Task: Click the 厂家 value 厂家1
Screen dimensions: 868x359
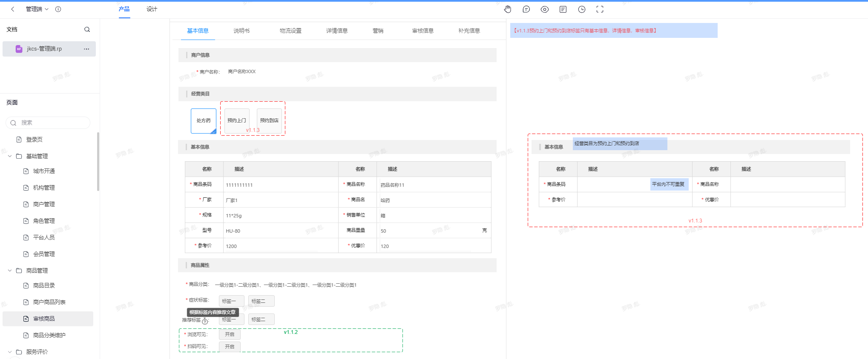Action: coord(232,200)
